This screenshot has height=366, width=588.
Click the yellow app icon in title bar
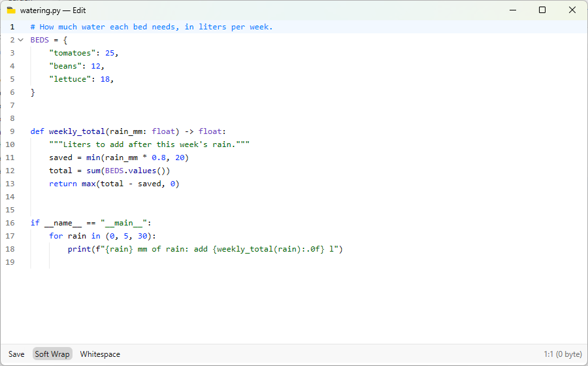11,10
